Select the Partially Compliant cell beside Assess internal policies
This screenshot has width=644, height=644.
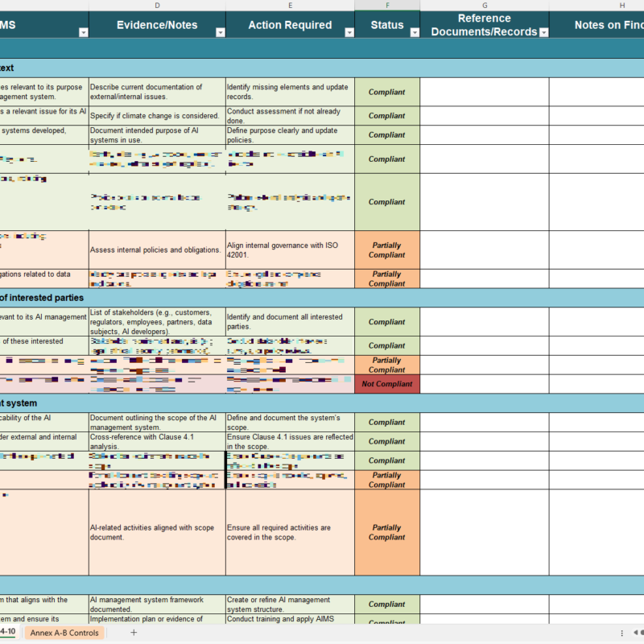pyautogui.click(x=387, y=250)
